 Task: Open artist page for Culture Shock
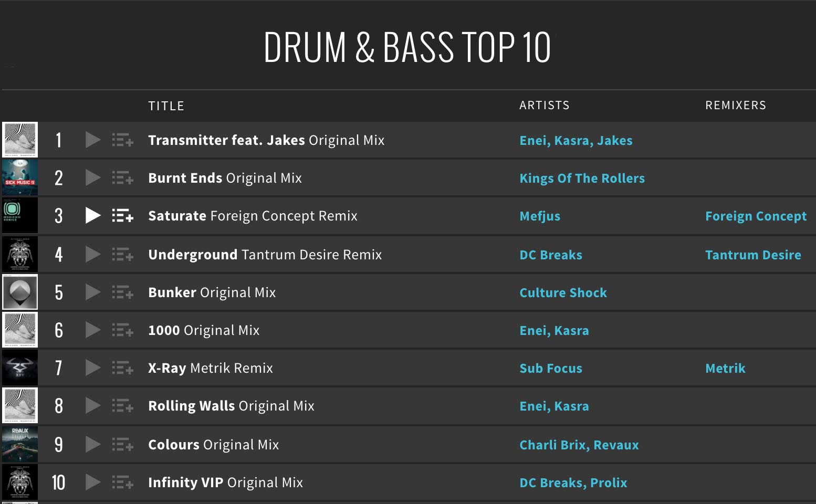(x=563, y=292)
